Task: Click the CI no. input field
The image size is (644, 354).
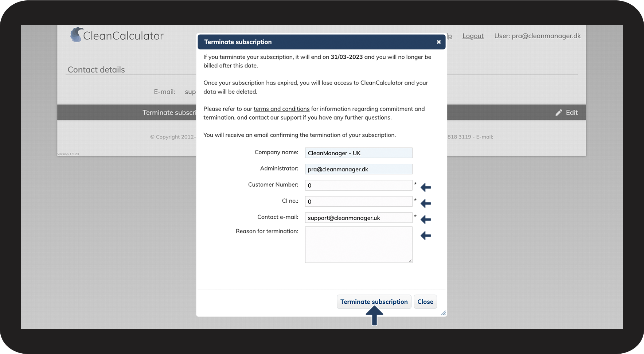Action: tap(359, 202)
